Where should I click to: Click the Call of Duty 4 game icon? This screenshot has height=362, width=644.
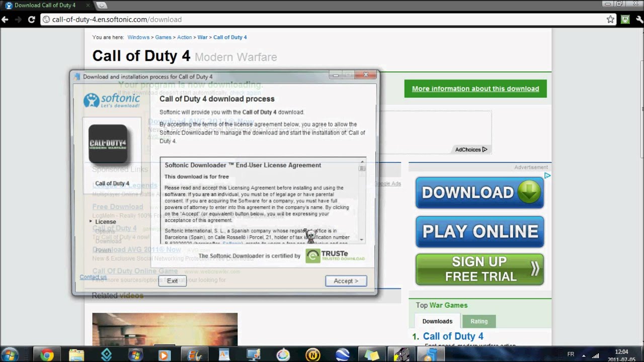click(x=108, y=144)
